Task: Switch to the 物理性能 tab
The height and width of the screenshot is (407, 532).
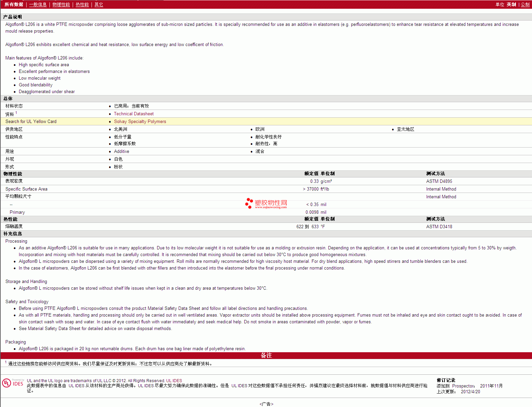Action: 61,4
